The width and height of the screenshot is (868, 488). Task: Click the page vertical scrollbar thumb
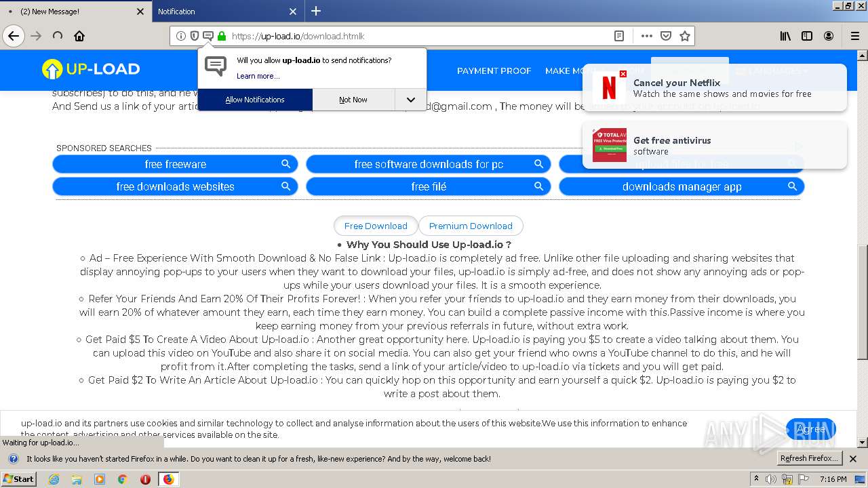[863, 302]
